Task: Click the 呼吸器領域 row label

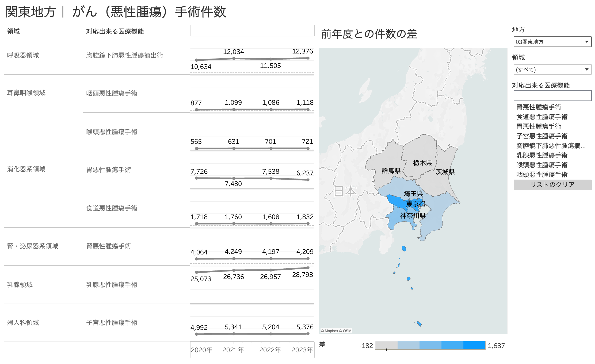Action: coord(23,55)
